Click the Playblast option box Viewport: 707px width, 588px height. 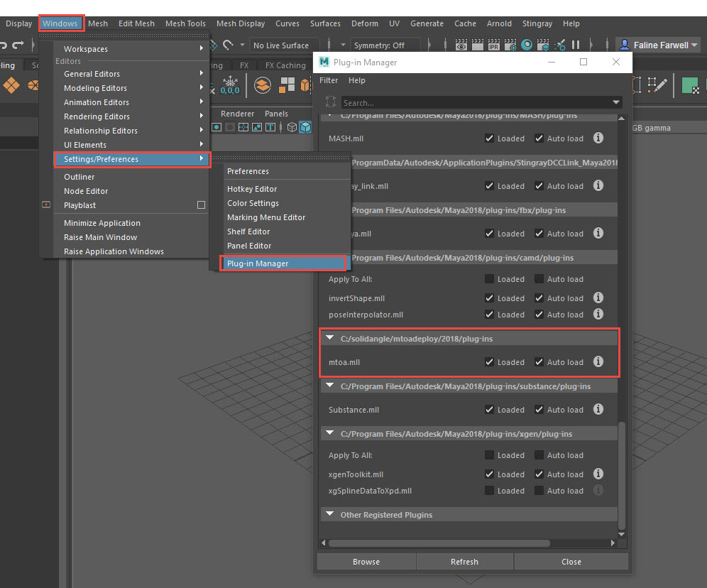click(x=201, y=205)
